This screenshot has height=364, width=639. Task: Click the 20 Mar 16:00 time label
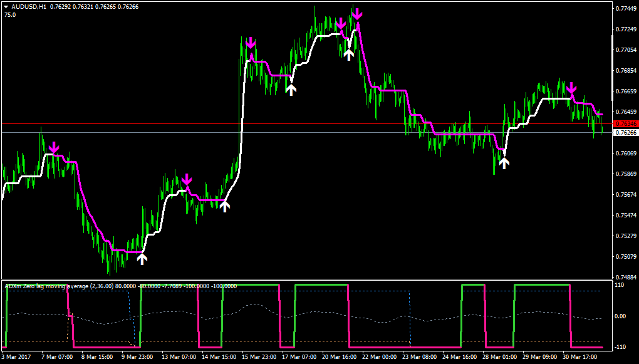[x=339, y=357]
